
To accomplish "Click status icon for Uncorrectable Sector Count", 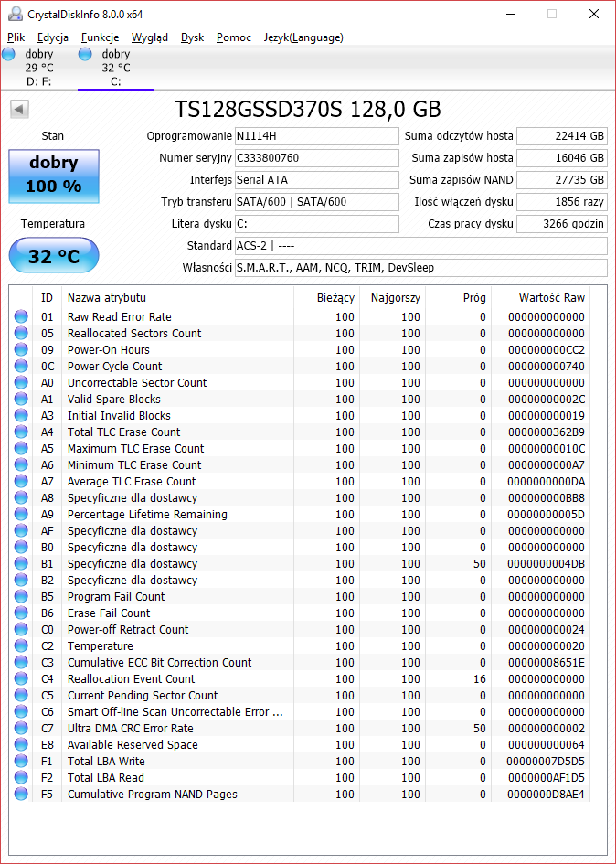I will click(x=21, y=382).
